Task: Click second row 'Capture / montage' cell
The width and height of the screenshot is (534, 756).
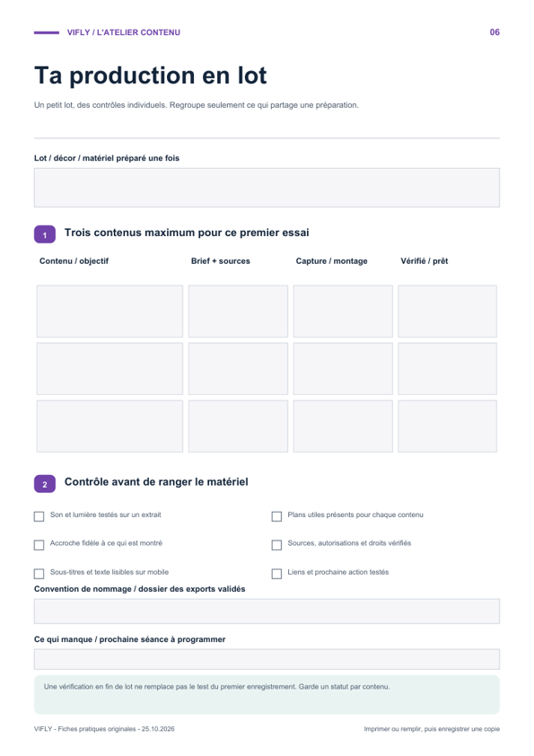Action: pos(343,369)
